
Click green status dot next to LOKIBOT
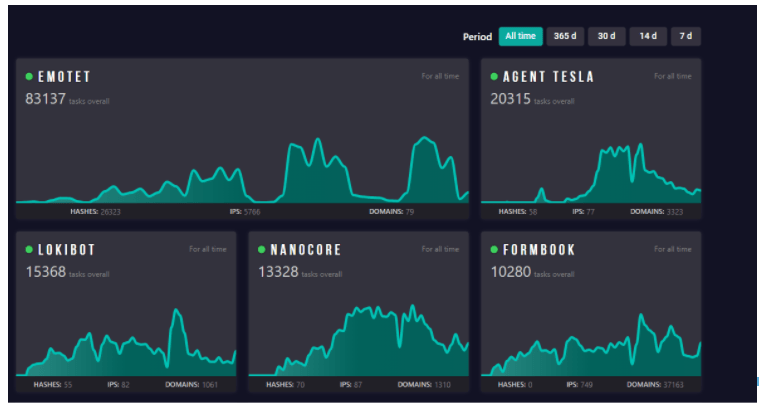(x=29, y=250)
